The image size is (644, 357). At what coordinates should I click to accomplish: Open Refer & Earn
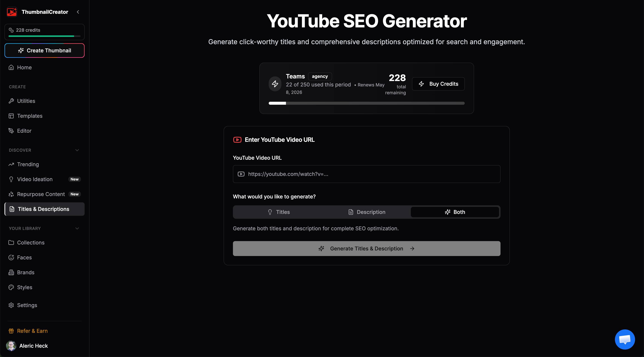(45, 331)
